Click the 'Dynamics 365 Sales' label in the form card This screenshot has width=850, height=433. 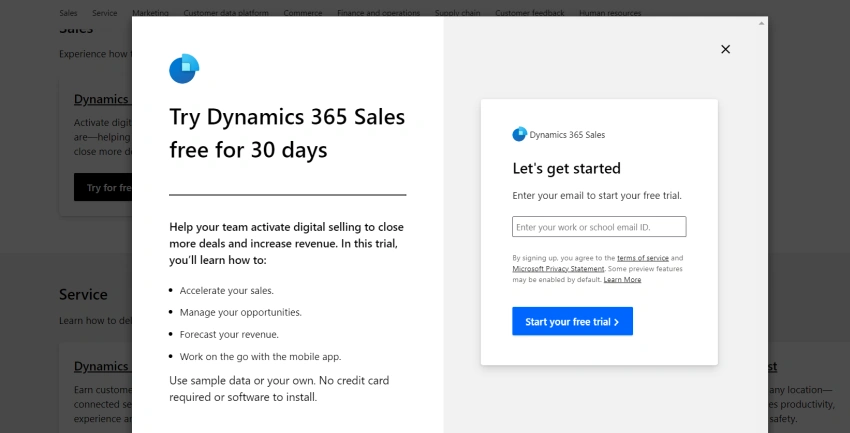point(567,135)
